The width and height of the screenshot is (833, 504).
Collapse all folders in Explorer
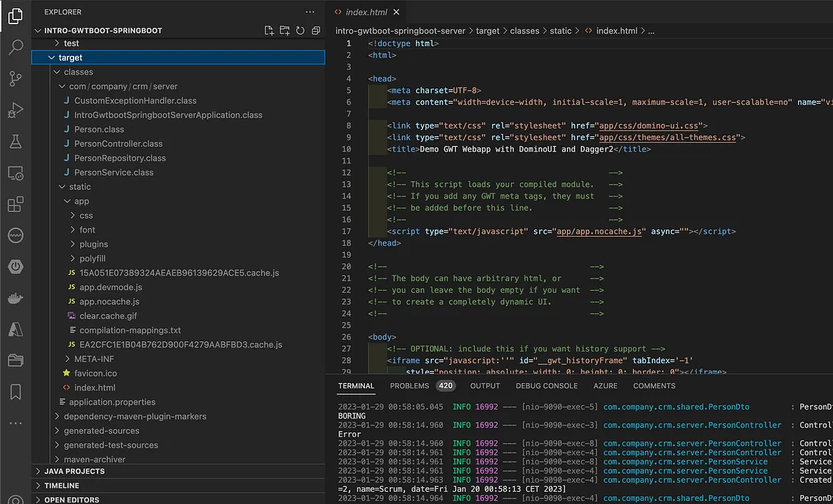point(316,30)
